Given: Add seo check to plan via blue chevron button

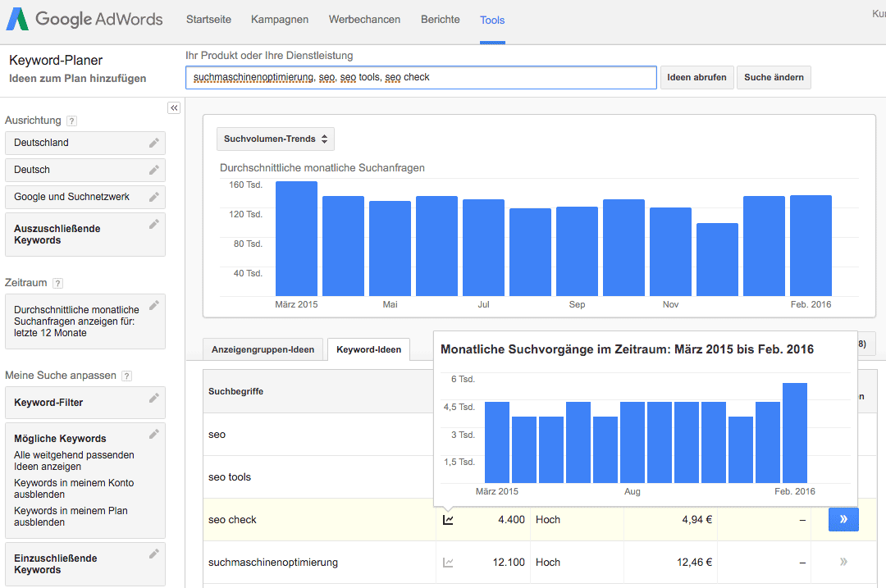Looking at the screenshot, I should coord(843,519).
